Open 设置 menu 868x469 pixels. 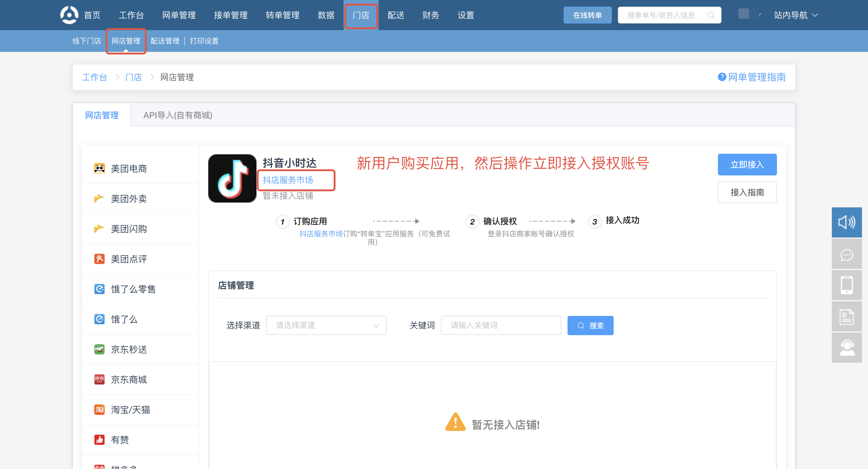click(x=466, y=15)
